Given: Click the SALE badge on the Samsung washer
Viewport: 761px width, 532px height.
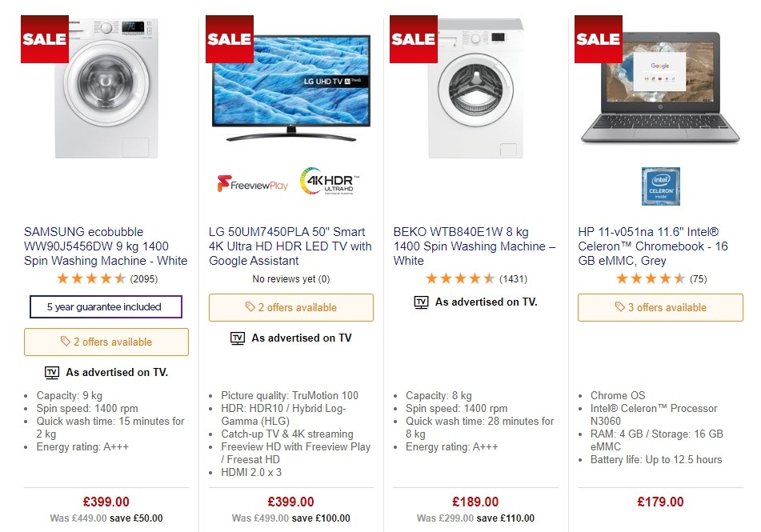Looking at the screenshot, I should pos(44,38).
